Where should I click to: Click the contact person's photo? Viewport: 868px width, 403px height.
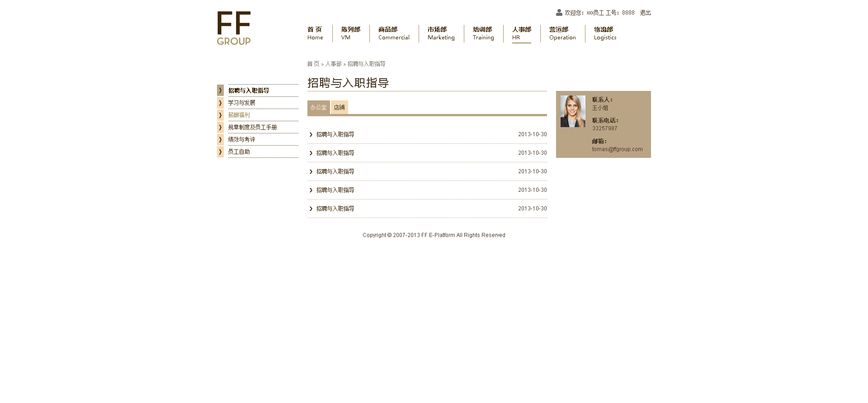tap(573, 111)
